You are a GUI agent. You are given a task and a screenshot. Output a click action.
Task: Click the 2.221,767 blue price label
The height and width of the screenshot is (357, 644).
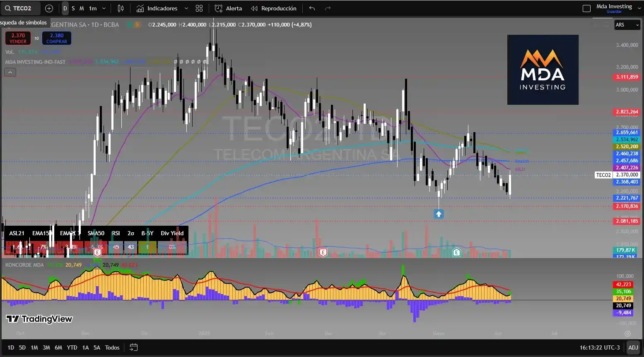click(x=627, y=198)
